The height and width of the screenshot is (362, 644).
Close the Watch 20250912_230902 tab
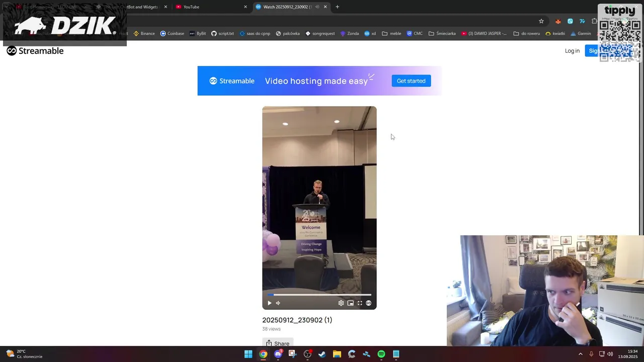click(x=325, y=7)
